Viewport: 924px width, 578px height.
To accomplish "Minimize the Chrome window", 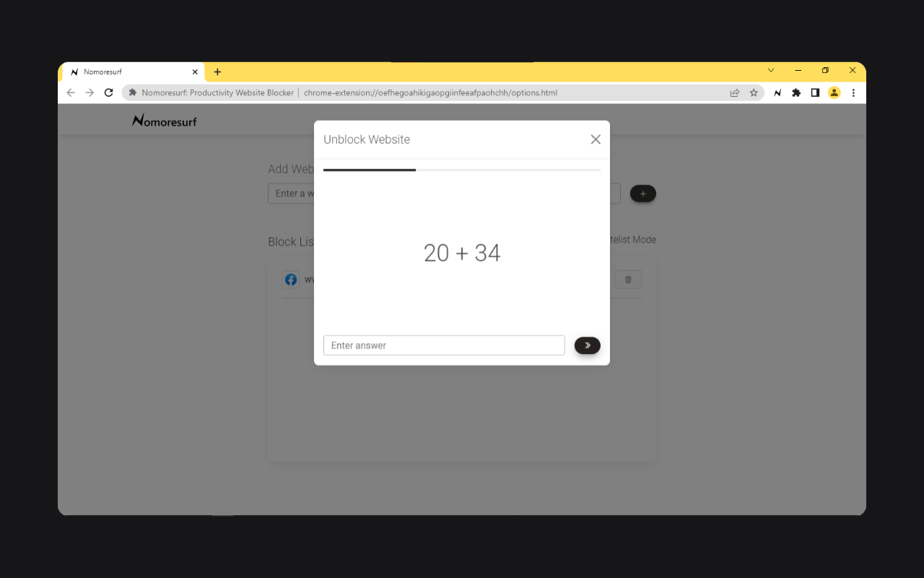I will click(798, 70).
